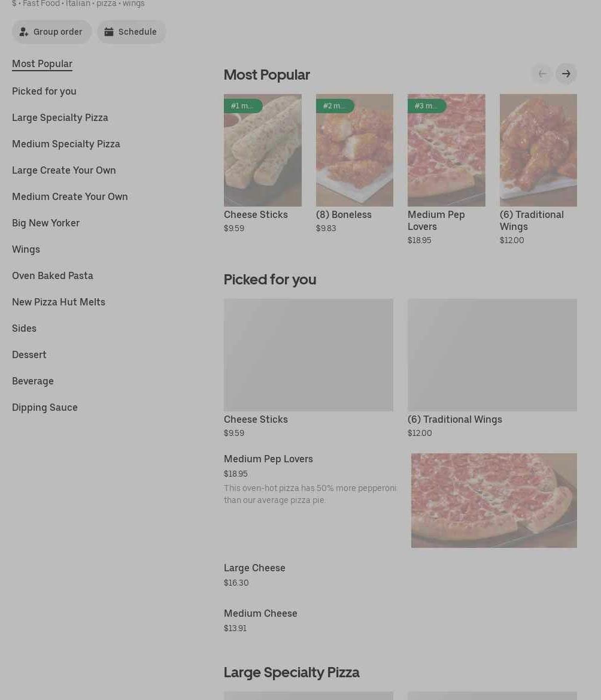The height and width of the screenshot is (700, 601).
Task: Go to the Wings category
Action: coord(26,249)
